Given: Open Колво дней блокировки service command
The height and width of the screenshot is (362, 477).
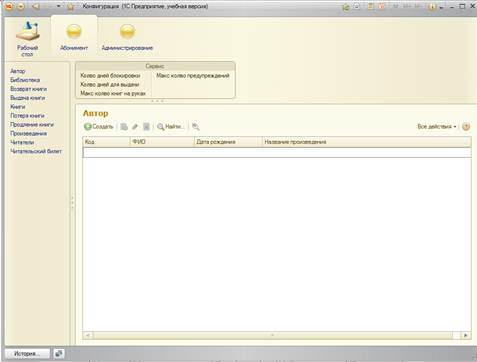Looking at the screenshot, I should click(110, 76).
